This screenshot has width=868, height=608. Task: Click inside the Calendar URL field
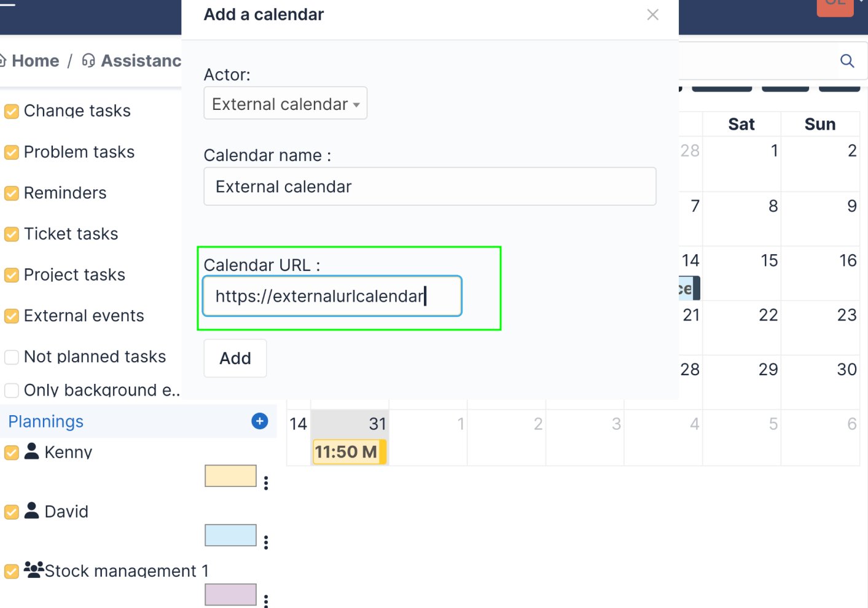click(x=332, y=296)
